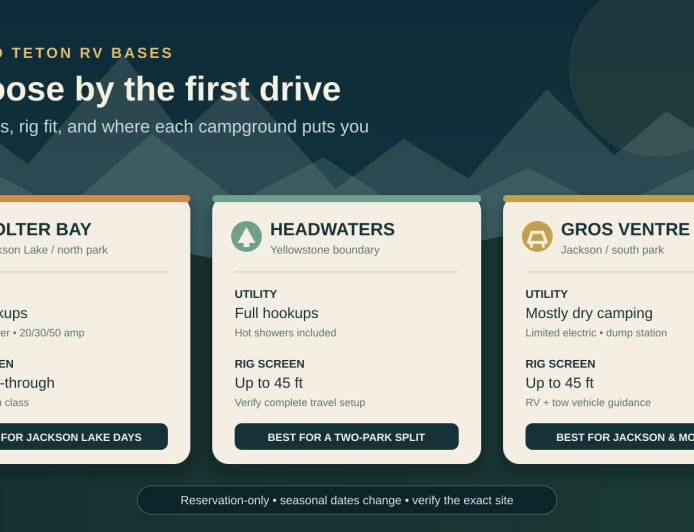Click the '-through' rig screen value

click(x=27, y=383)
